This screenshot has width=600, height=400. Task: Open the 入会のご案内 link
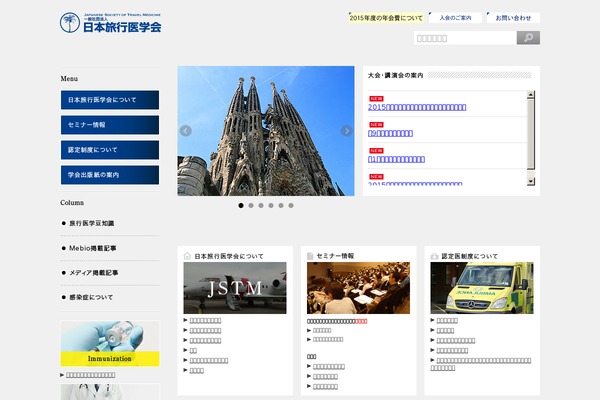tap(455, 18)
